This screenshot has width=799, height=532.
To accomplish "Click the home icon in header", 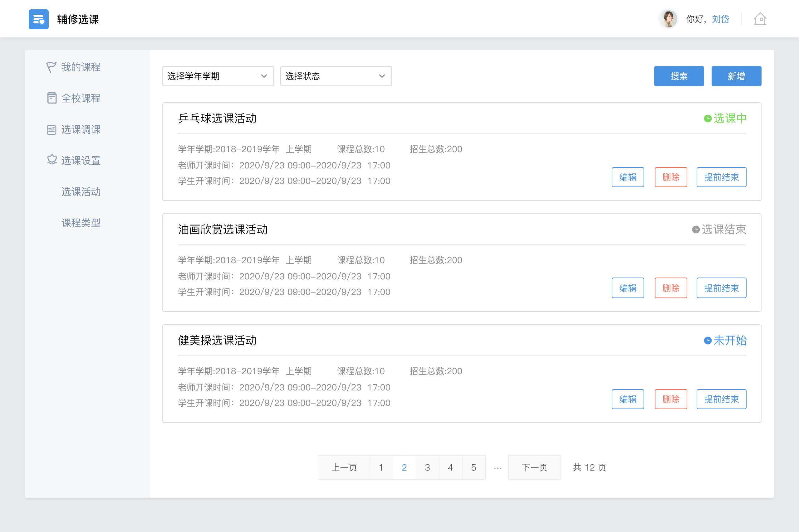I will pyautogui.click(x=760, y=19).
